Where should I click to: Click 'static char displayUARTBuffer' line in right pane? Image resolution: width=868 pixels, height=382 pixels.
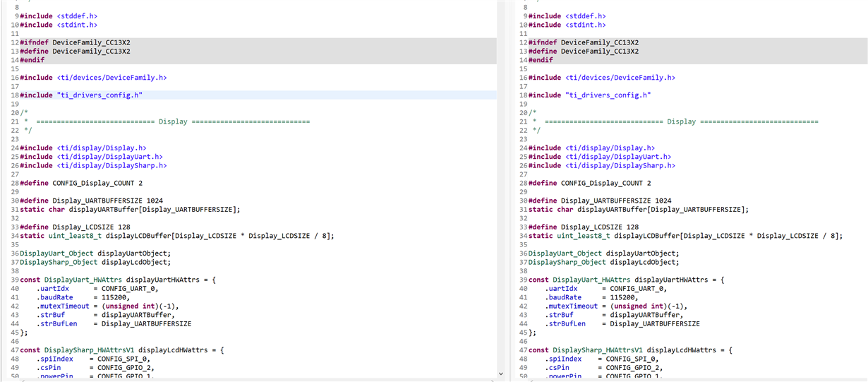638,210
